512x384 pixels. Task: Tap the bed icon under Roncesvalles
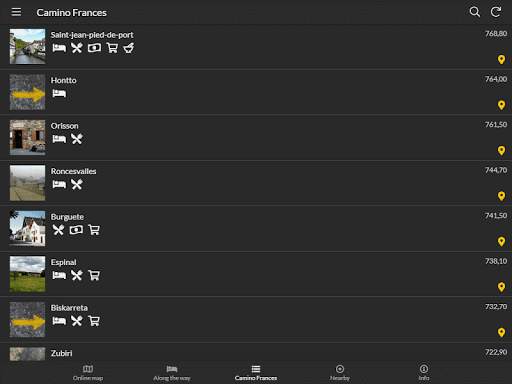point(59,184)
